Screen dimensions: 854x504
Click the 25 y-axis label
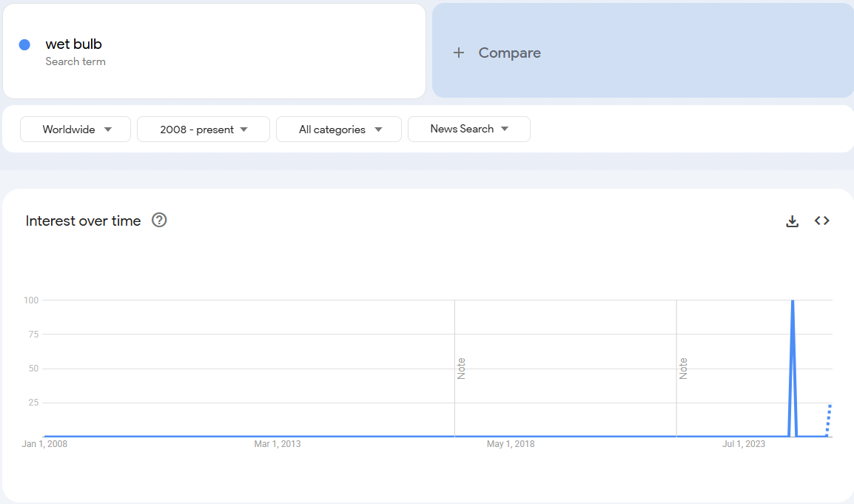(x=33, y=403)
